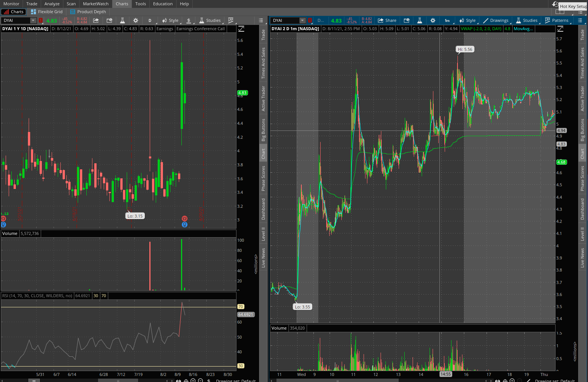Open the Monitor menu tab
This screenshot has width=588, height=382.
[x=11, y=4]
